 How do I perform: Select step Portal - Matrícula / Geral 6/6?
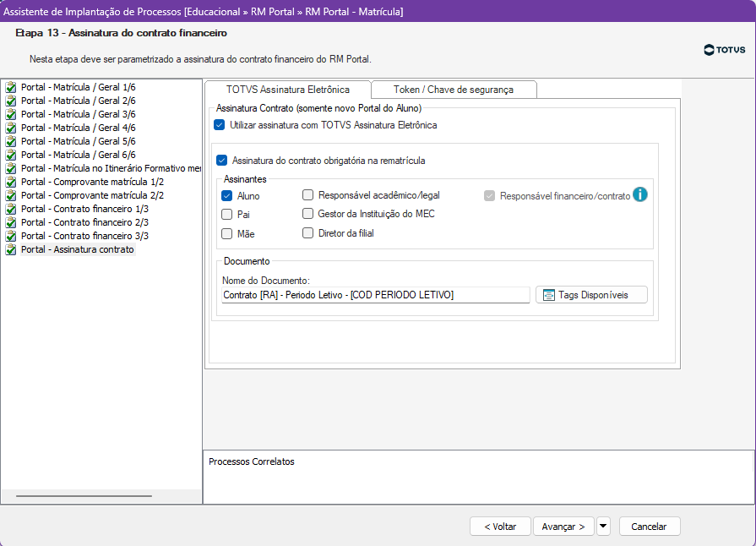point(78,155)
